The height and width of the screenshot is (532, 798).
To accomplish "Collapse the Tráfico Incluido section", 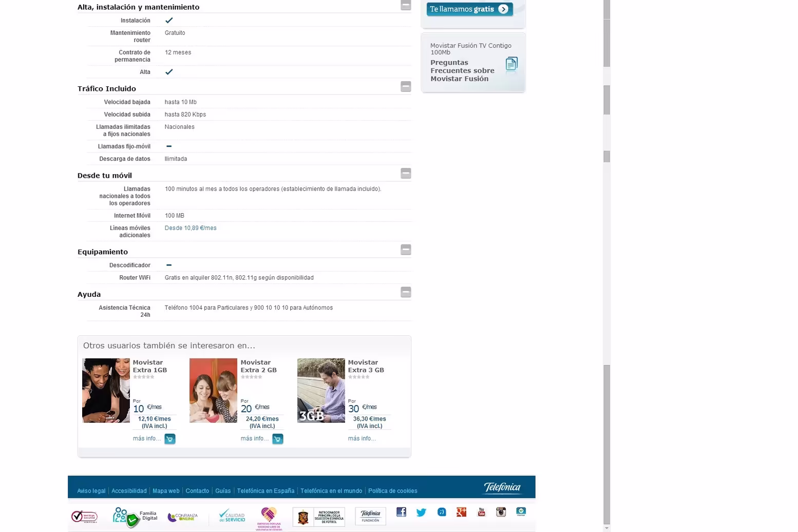I will [x=406, y=86].
